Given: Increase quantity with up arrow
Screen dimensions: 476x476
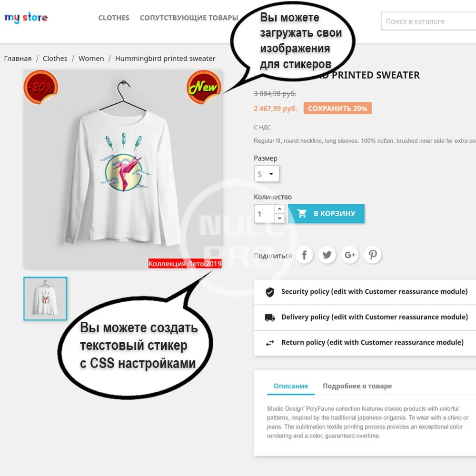Looking at the screenshot, I should 279,209.
